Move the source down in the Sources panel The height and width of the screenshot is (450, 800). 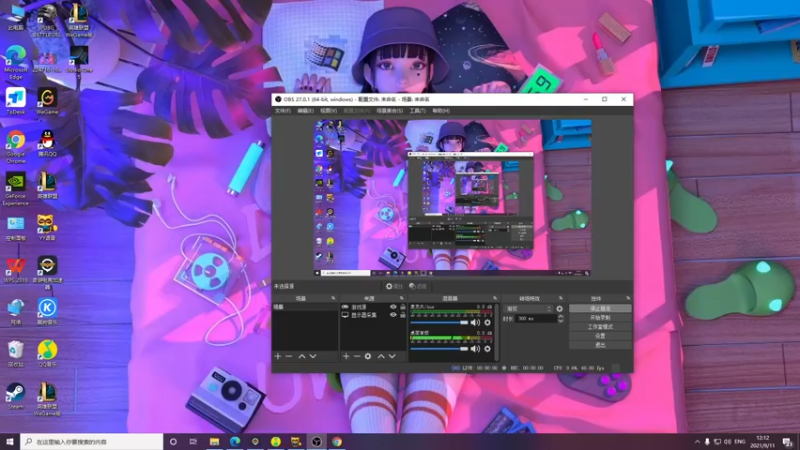pos(392,356)
